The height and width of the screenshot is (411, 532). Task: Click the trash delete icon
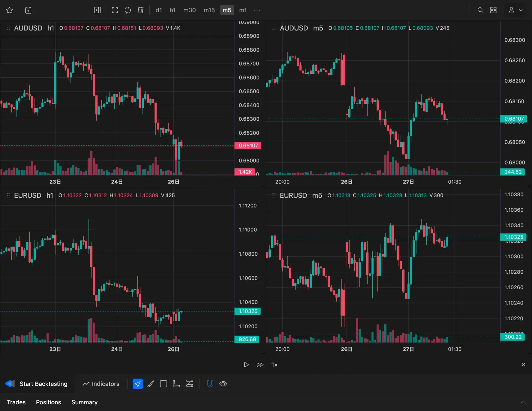[x=140, y=10]
